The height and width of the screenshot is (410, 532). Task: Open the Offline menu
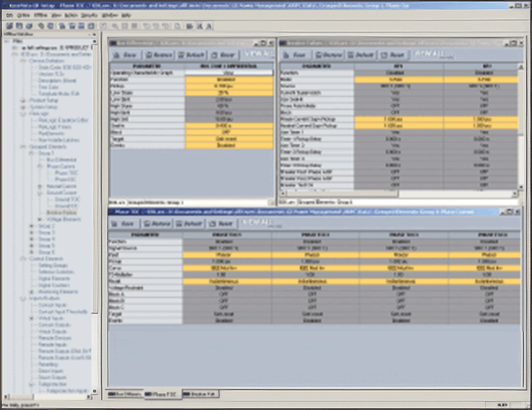[41, 15]
